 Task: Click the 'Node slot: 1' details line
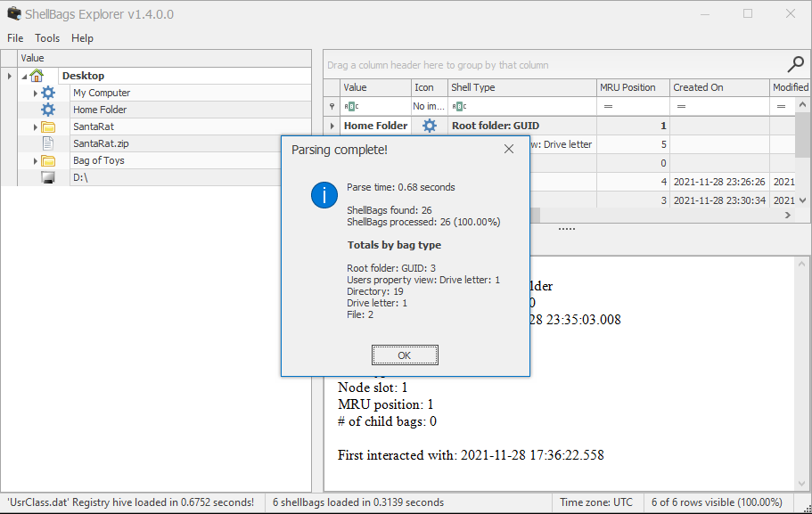pos(373,388)
